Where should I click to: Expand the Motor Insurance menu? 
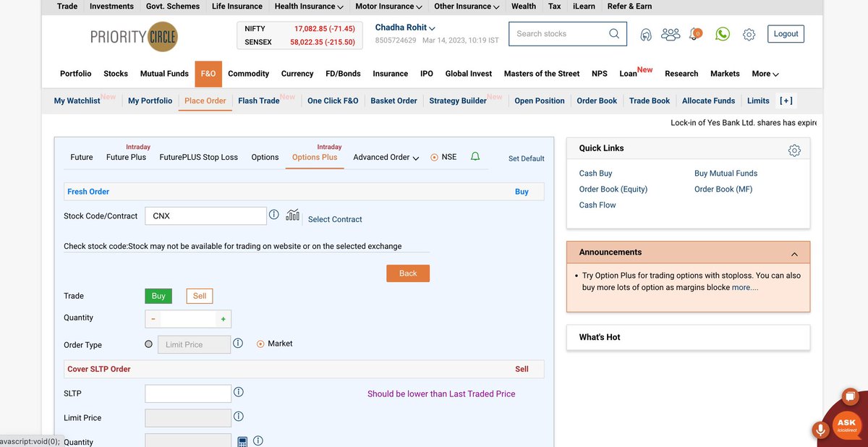pos(388,6)
